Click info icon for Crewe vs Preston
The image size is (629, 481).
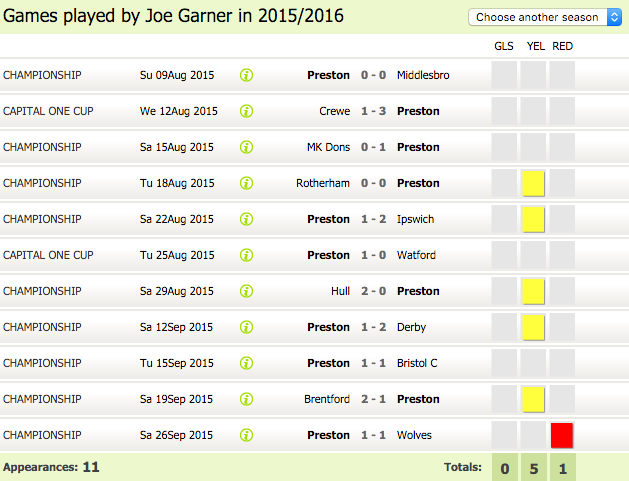pyautogui.click(x=246, y=111)
